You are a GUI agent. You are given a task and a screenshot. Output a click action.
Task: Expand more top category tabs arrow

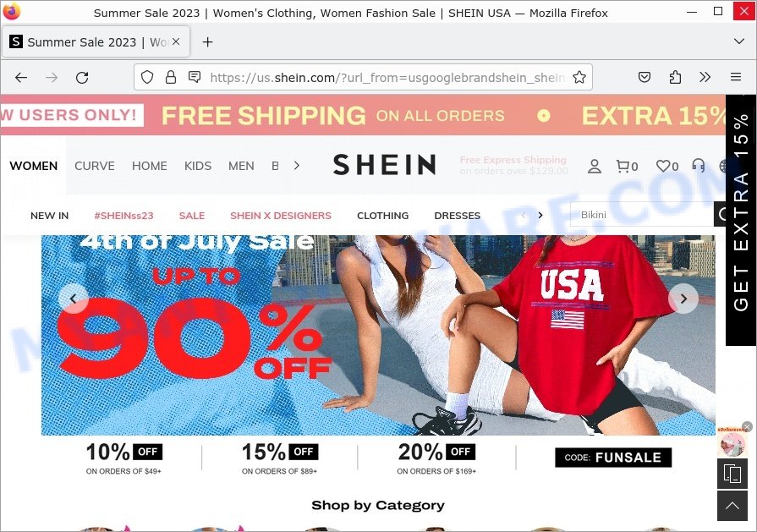tap(297, 166)
